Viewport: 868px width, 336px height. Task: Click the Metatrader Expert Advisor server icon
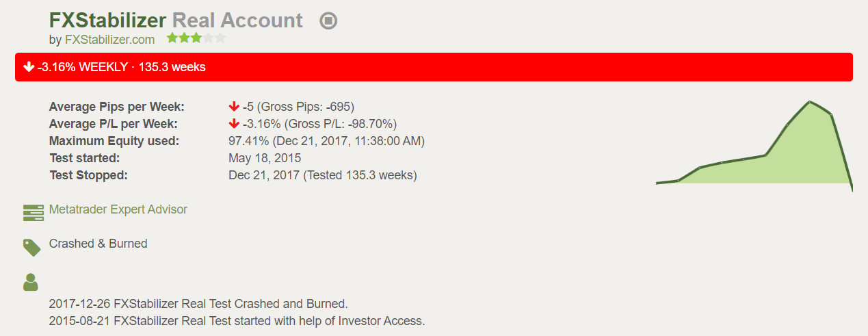click(33, 213)
